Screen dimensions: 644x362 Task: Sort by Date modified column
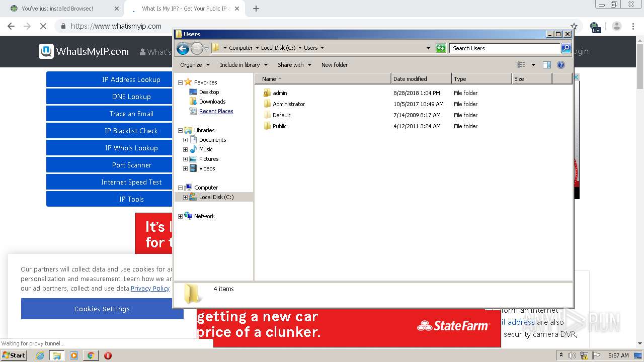[x=421, y=79]
